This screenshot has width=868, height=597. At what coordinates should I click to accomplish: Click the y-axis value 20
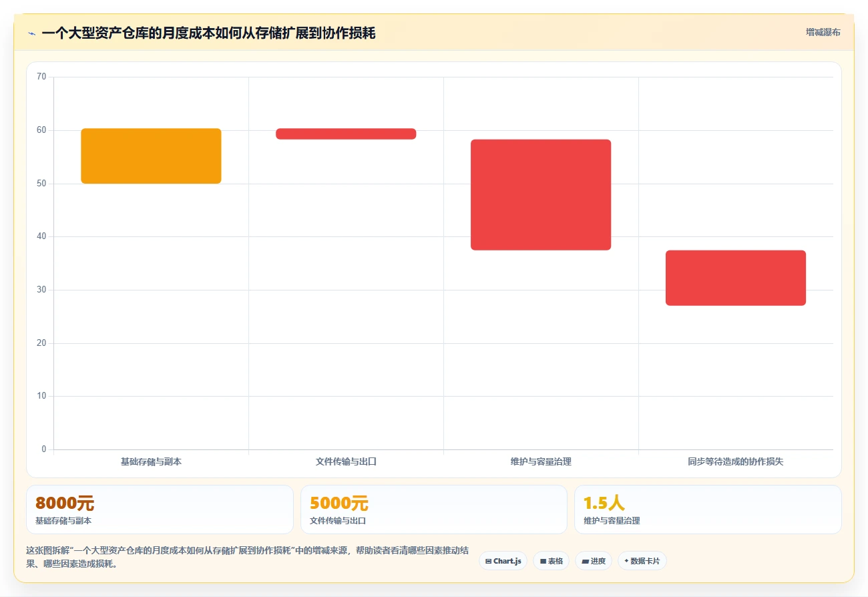pyautogui.click(x=41, y=343)
